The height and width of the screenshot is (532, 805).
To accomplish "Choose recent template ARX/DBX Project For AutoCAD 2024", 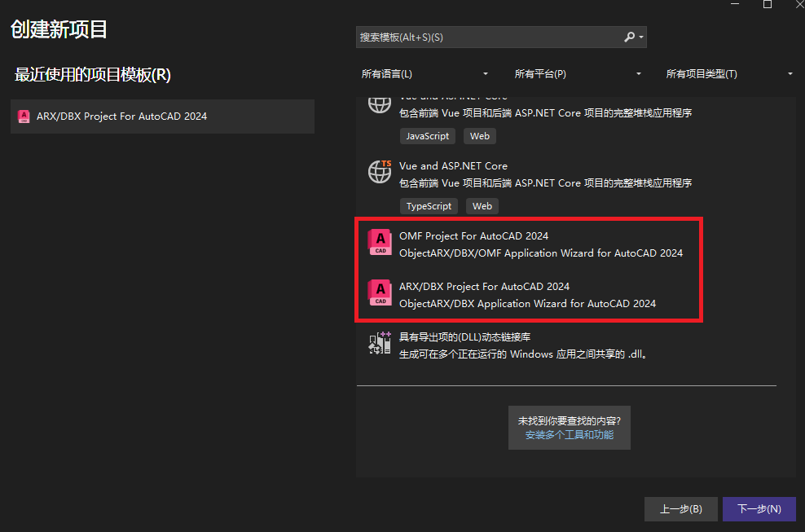I will click(x=162, y=117).
